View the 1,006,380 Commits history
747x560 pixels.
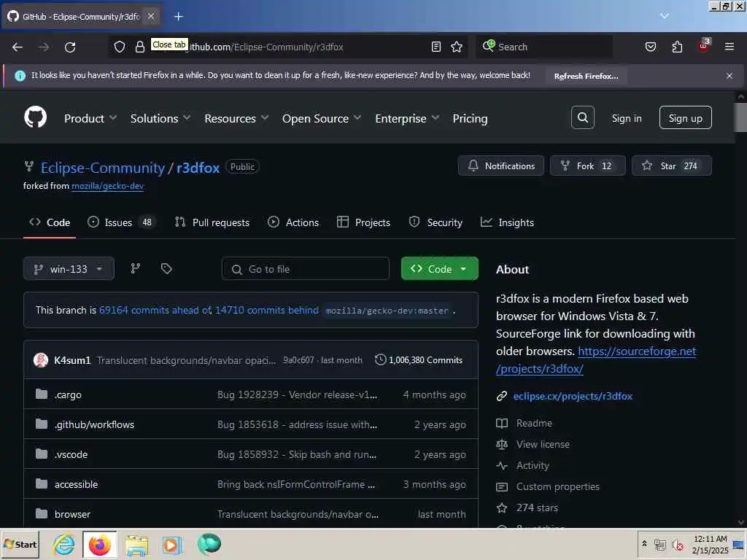pyautogui.click(x=419, y=360)
